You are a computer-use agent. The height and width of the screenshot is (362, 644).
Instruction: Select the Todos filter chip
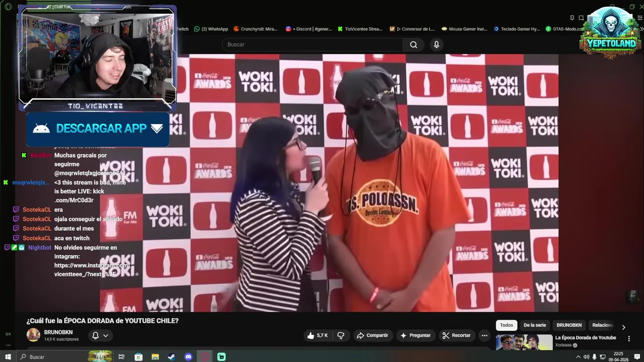point(507,325)
